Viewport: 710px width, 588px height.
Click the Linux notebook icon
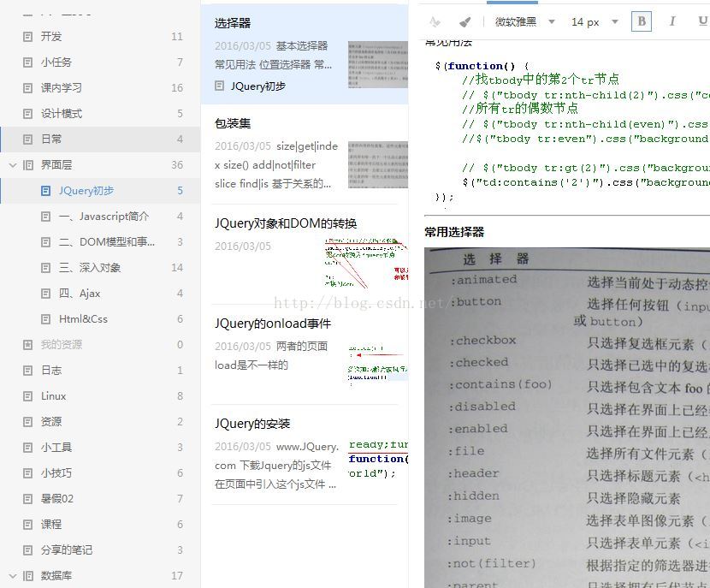pos(27,396)
